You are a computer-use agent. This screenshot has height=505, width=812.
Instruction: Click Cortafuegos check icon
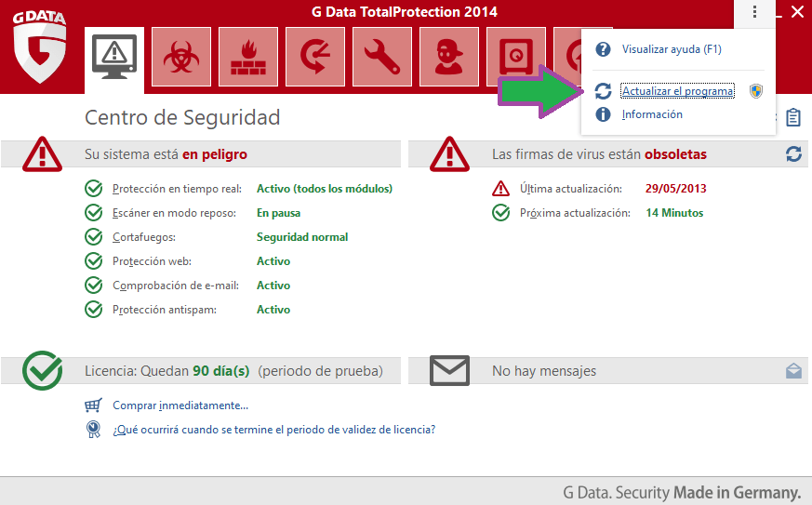point(94,237)
